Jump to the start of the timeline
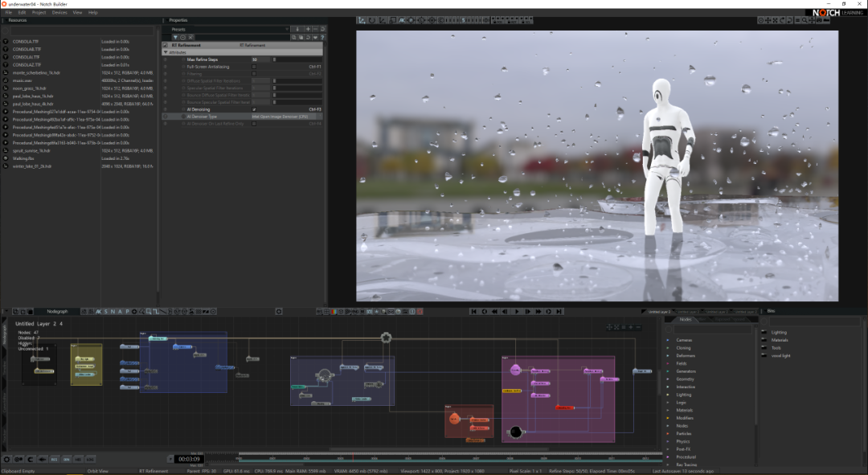Screen dimensions: 868x475 (x=473, y=312)
